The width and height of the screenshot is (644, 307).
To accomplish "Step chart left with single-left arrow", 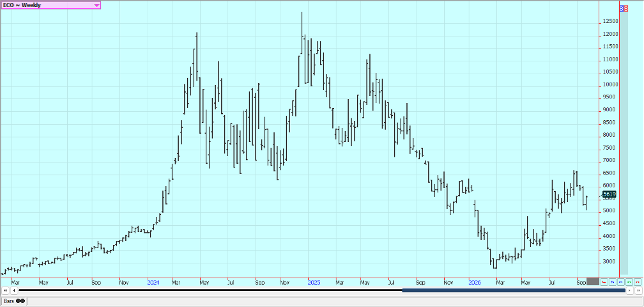I will [14, 290].
